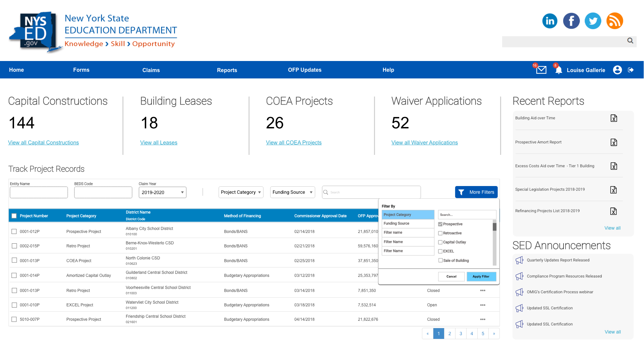Click the Entity Name input field
Image resolution: width=644 pixels, height=362 pixels.
(39, 192)
